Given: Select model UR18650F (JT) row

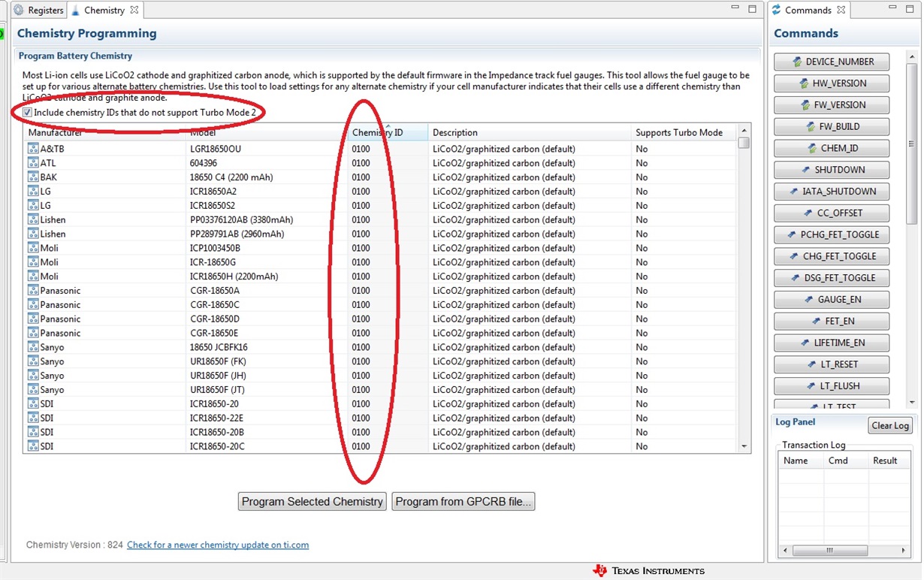Looking at the screenshot, I should (218, 390).
